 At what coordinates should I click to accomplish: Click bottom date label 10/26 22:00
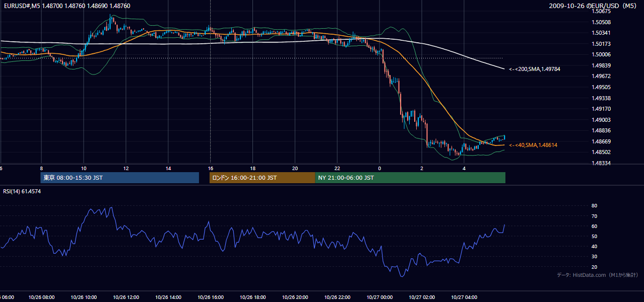tap(338, 297)
